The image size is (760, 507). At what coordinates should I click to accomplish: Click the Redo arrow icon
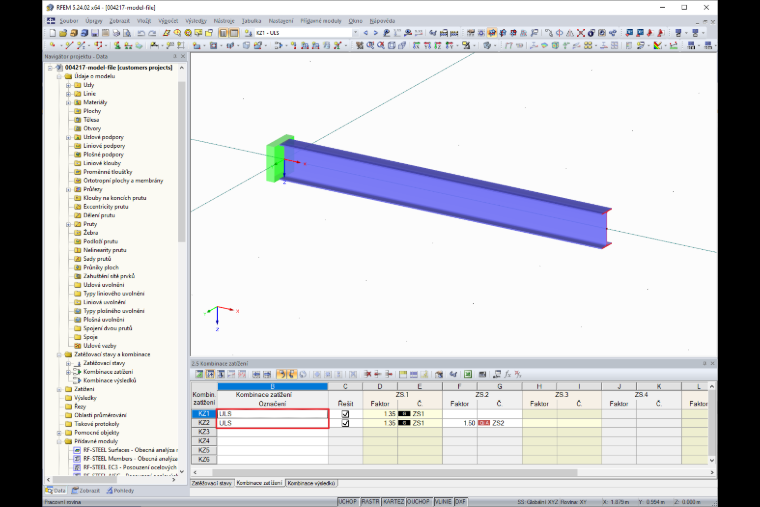pos(152,33)
